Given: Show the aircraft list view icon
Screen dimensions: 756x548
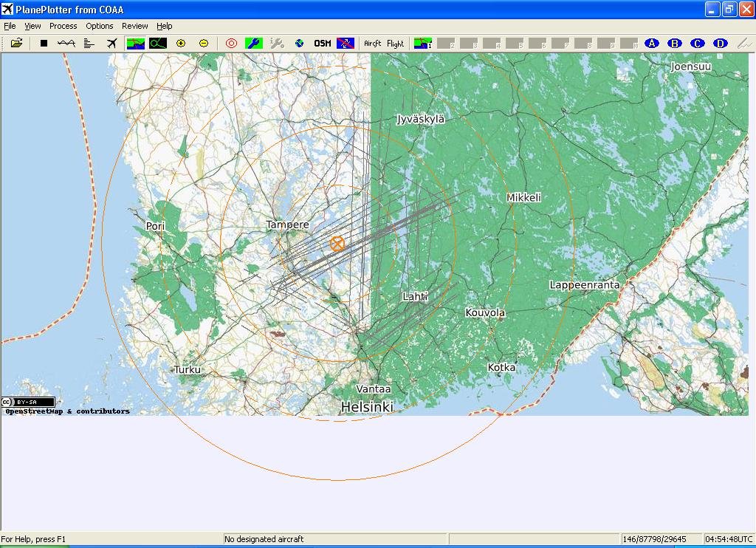Looking at the screenshot, I should pyautogui.click(x=89, y=44).
